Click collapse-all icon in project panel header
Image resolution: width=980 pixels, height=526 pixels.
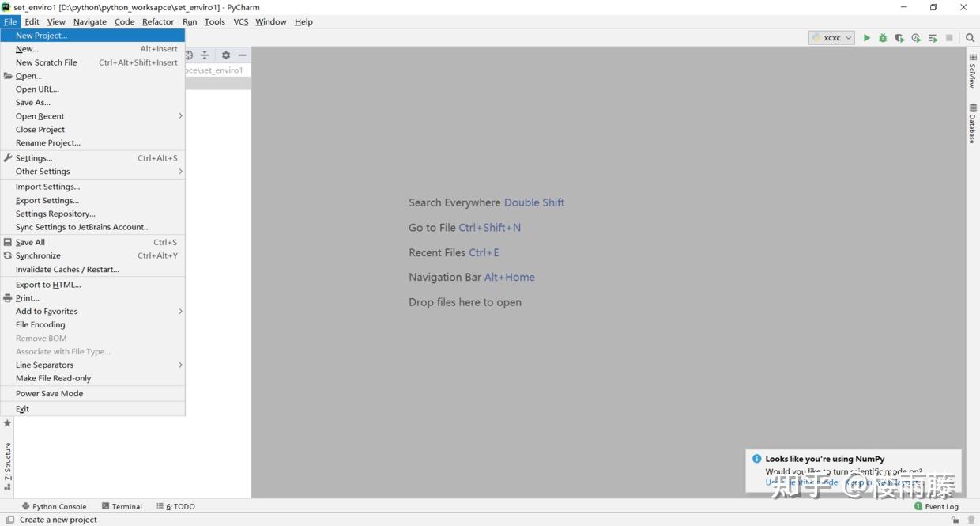point(205,55)
